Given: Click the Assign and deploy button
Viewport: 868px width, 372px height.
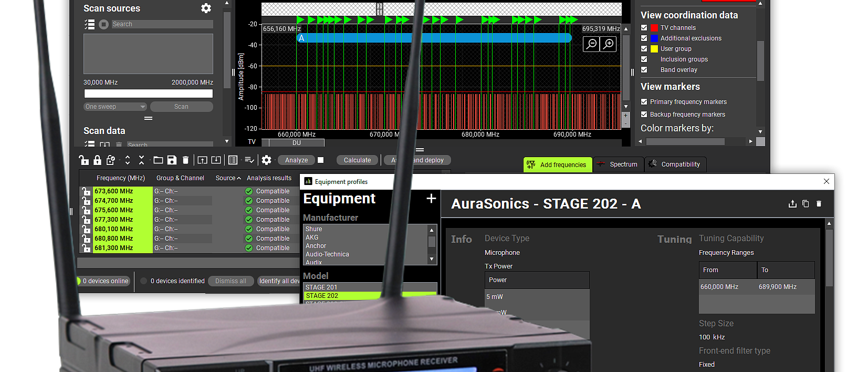Looking at the screenshot, I should (417, 160).
